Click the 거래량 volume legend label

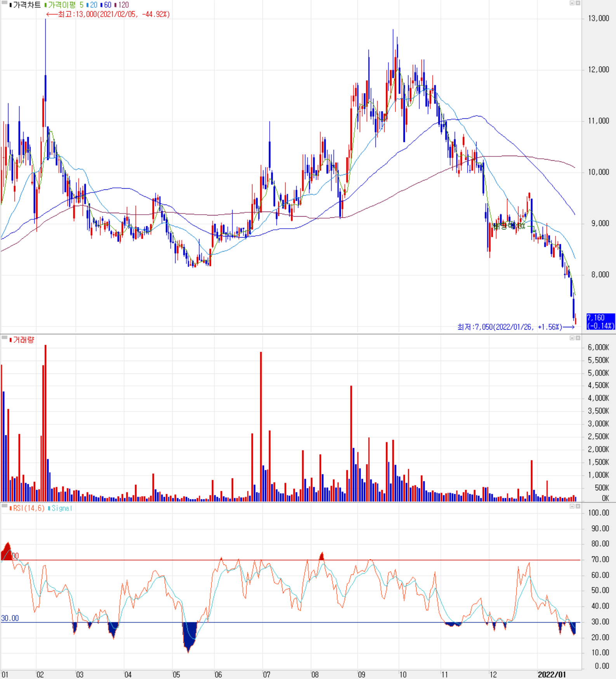coord(22,340)
